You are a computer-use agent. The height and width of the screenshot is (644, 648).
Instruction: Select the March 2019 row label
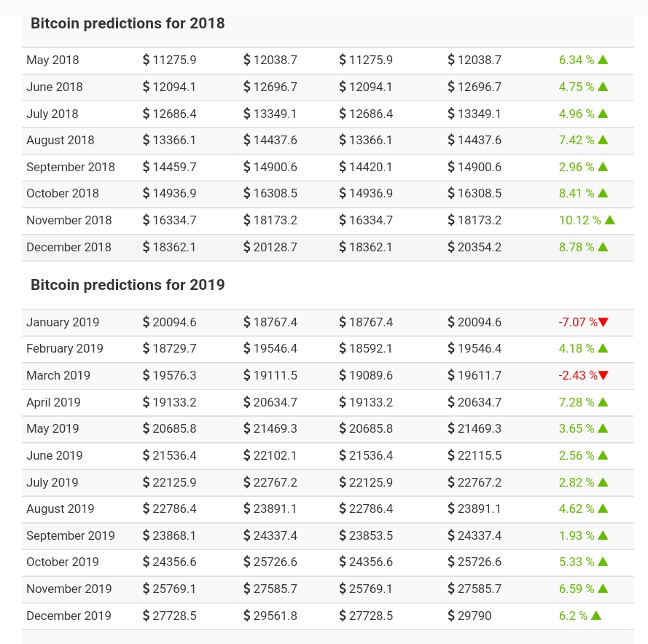[58, 375]
